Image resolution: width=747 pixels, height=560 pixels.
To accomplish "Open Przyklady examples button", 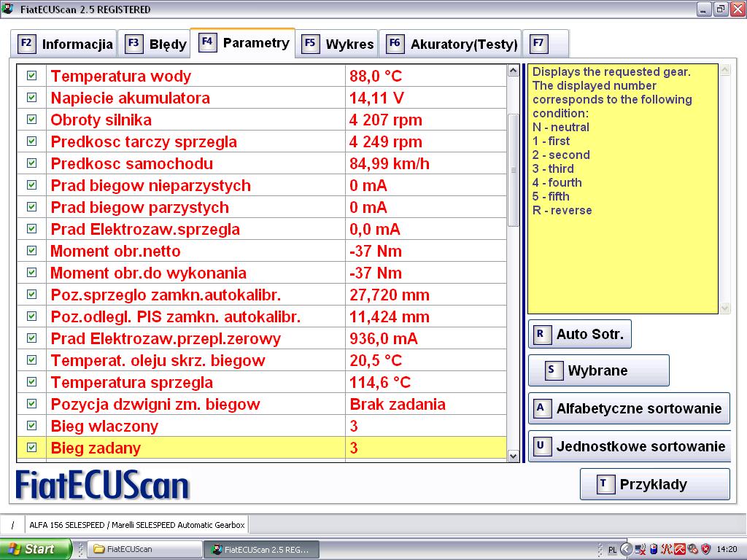I will click(x=654, y=484).
